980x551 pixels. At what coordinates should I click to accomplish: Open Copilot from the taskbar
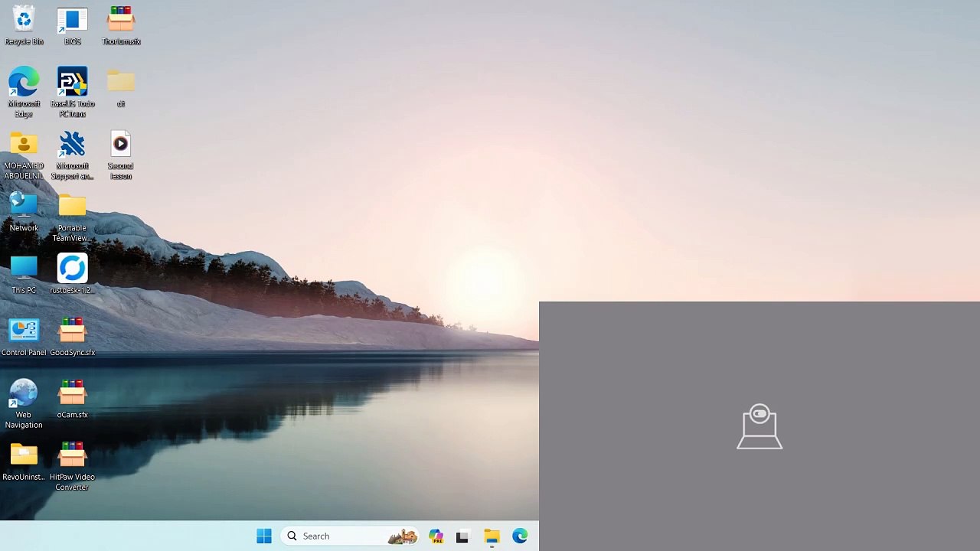[436, 536]
